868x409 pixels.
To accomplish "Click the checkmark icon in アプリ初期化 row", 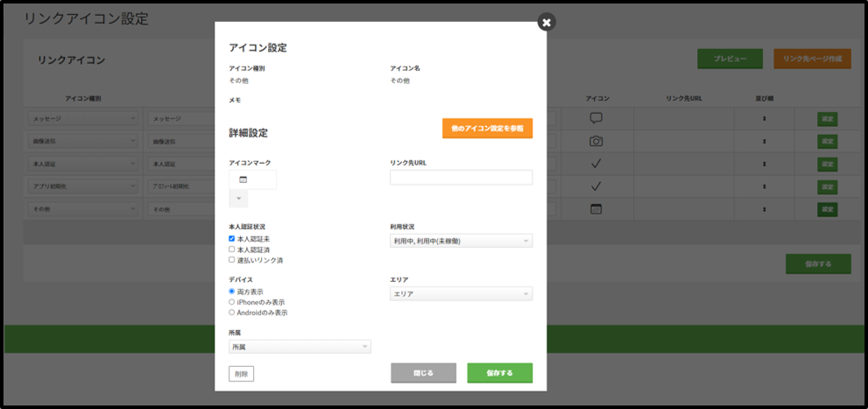I will 596,187.
